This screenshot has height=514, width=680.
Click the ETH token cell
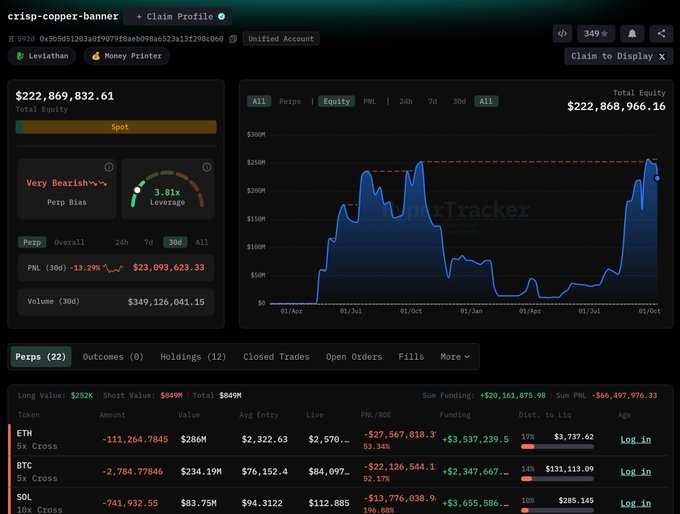point(37,439)
